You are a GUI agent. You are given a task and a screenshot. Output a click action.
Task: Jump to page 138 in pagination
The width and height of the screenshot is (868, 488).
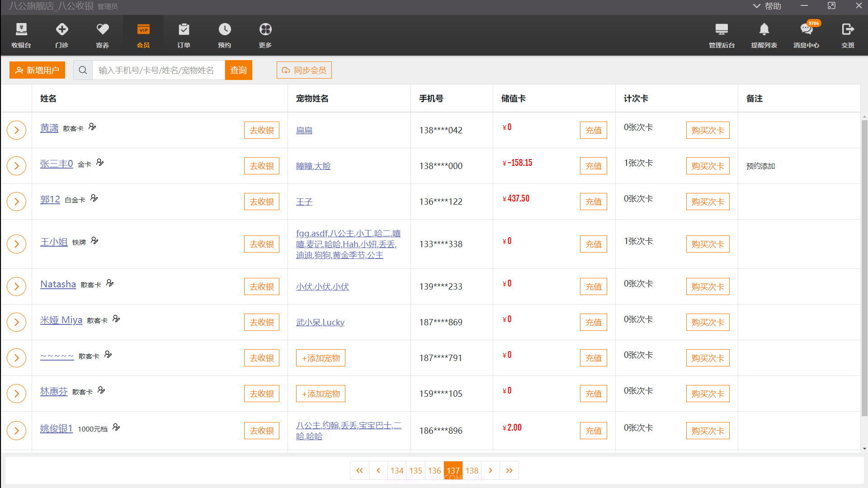click(x=472, y=470)
